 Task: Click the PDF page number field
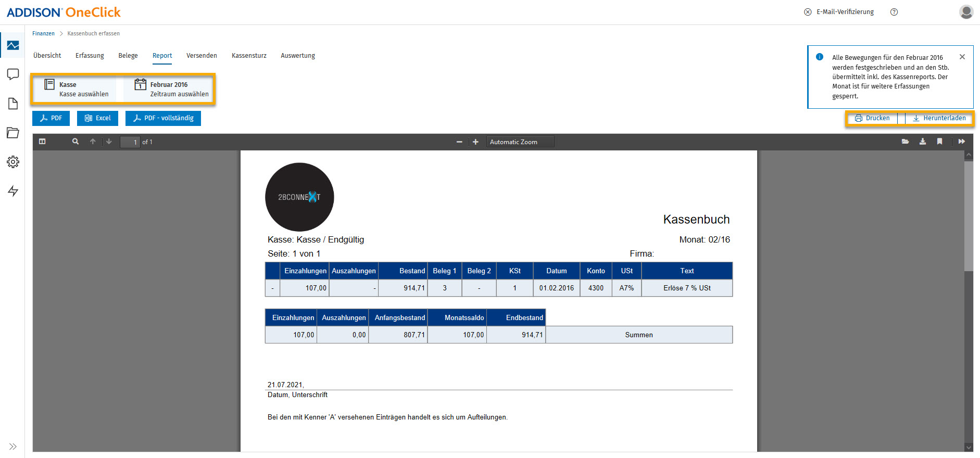pyautogui.click(x=130, y=142)
